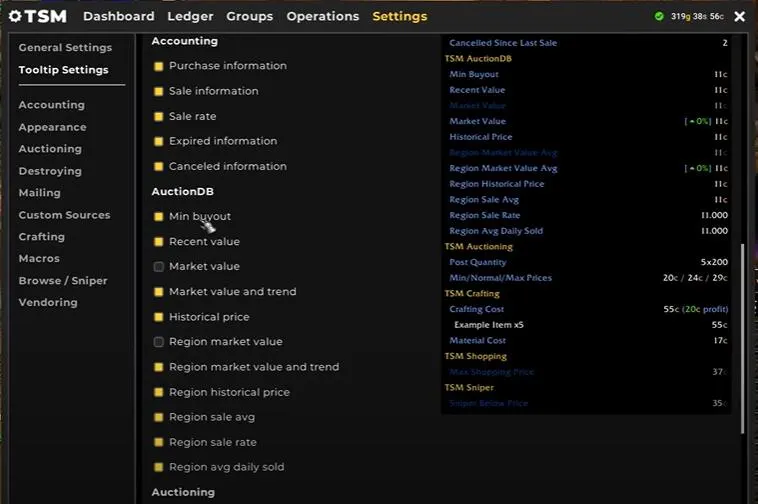
Task: Open the Appearance settings page
Action: tap(52, 127)
